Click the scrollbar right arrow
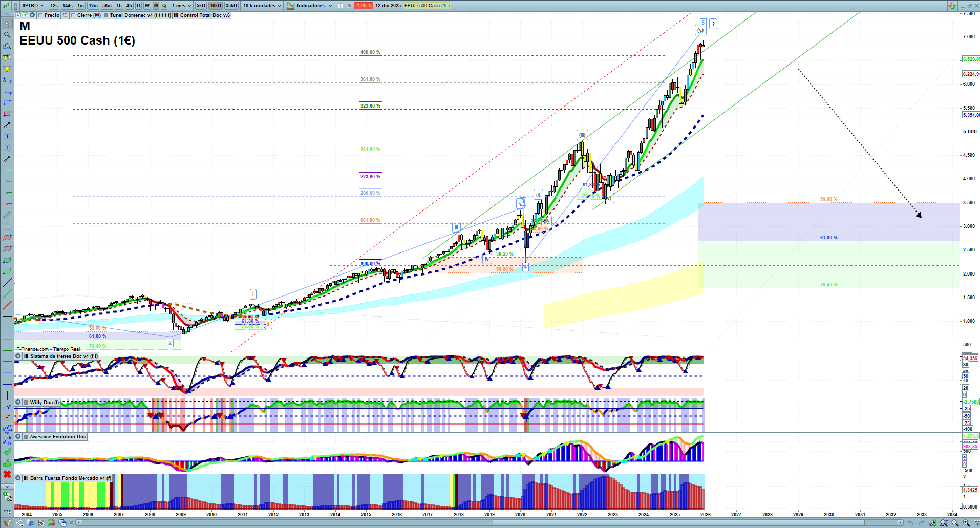 900,523
